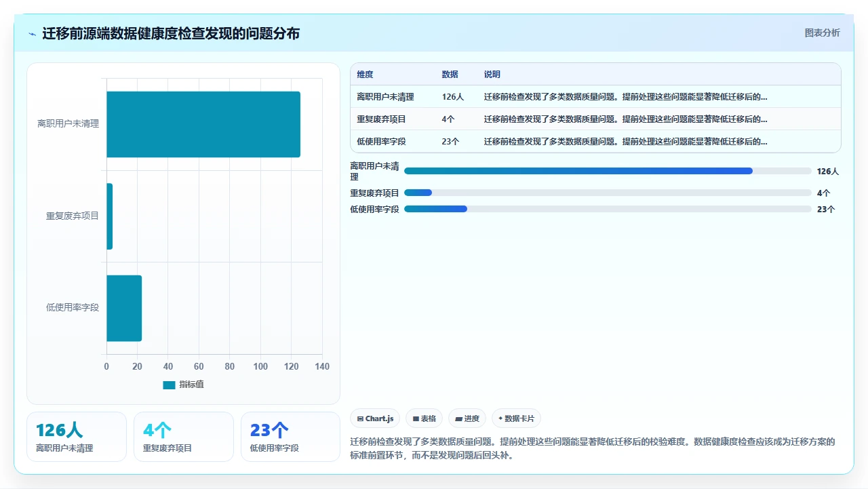Open the 126人 离职用户未清理 data card
This screenshot has height=489, width=868.
[77, 437]
